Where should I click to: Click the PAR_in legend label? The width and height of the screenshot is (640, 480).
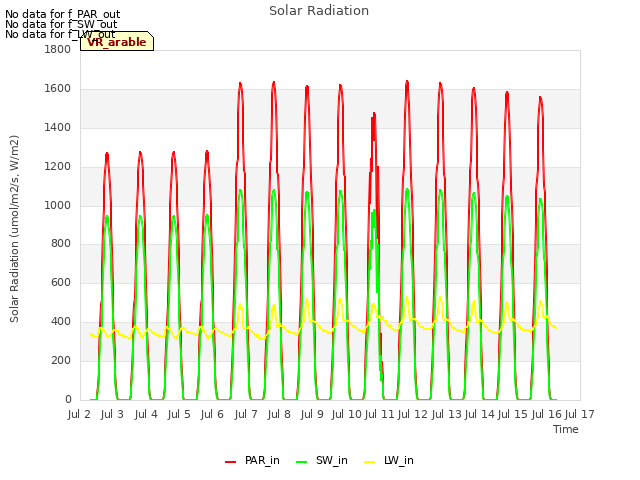pos(262,460)
